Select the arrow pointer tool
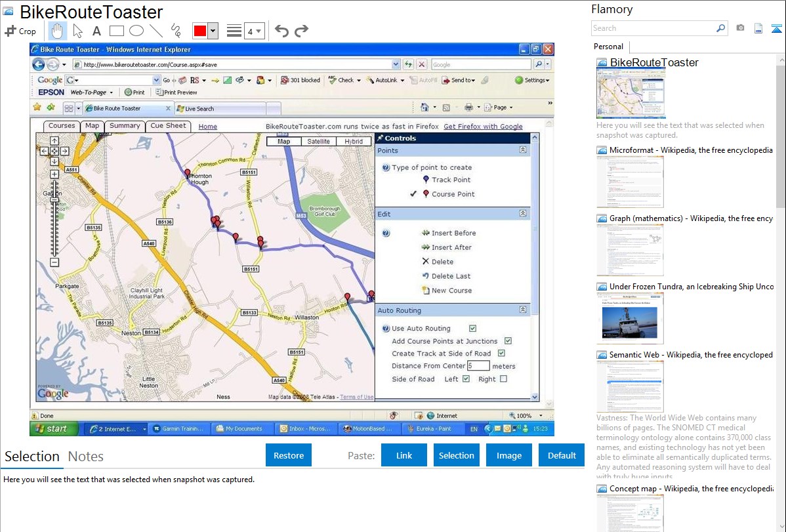Viewport: 786px width, 532px height. tap(77, 31)
